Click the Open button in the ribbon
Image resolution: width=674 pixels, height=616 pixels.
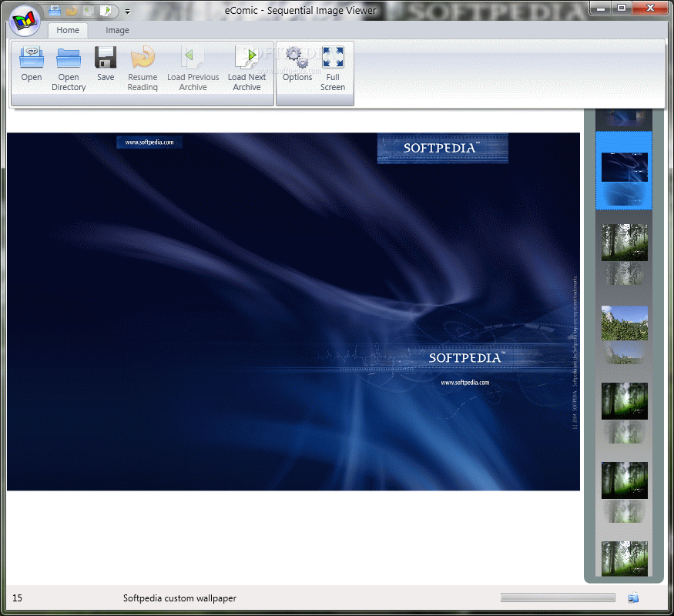click(32, 64)
